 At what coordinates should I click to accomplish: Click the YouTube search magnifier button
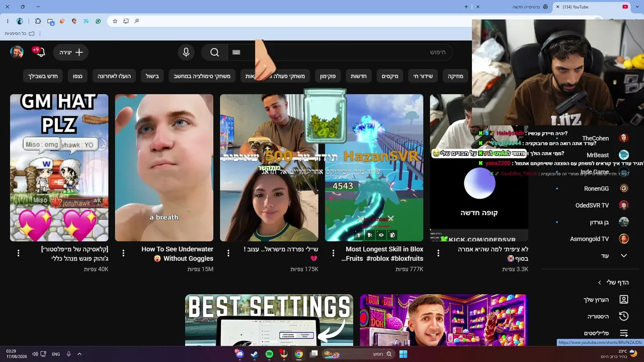pos(215,52)
